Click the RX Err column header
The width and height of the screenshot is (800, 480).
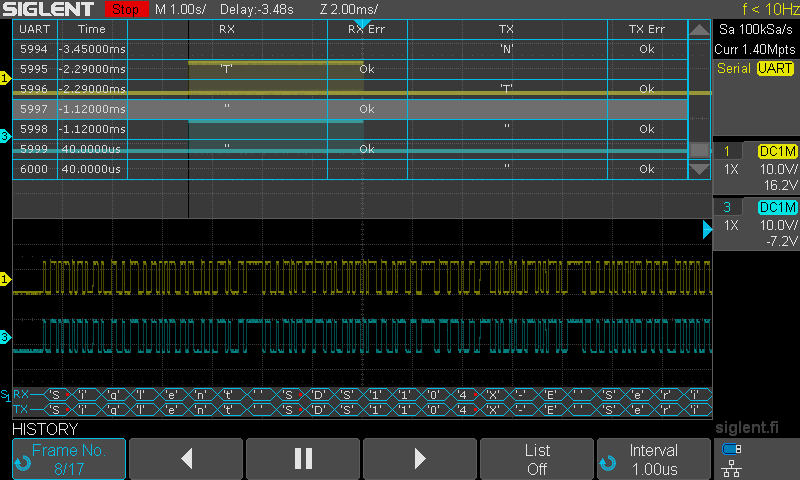(367, 29)
